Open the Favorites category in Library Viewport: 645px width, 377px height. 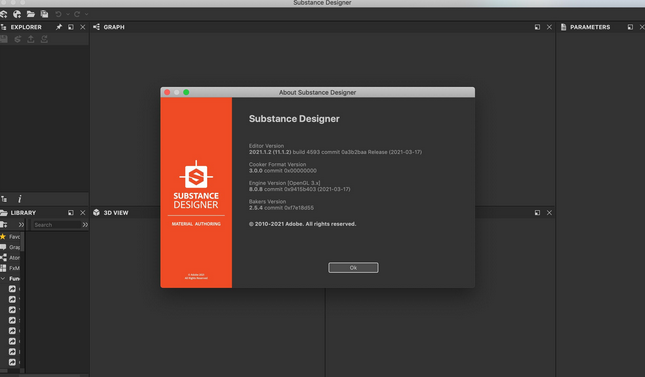coord(10,237)
